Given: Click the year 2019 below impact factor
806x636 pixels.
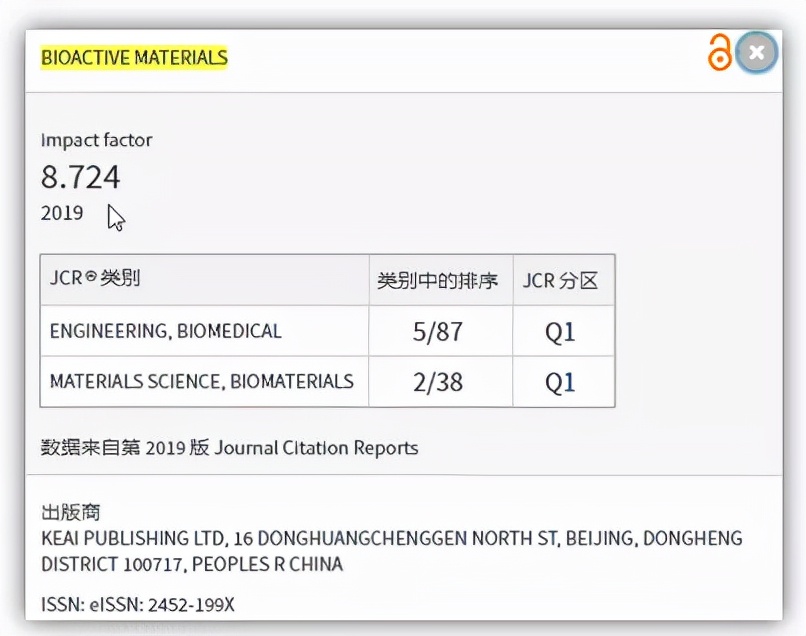Looking at the screenshot, I should [x=62, y=213].
